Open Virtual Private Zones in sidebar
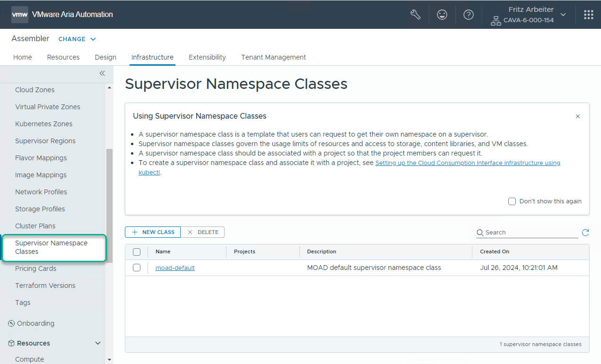601x364 pixels. [48, 107]
